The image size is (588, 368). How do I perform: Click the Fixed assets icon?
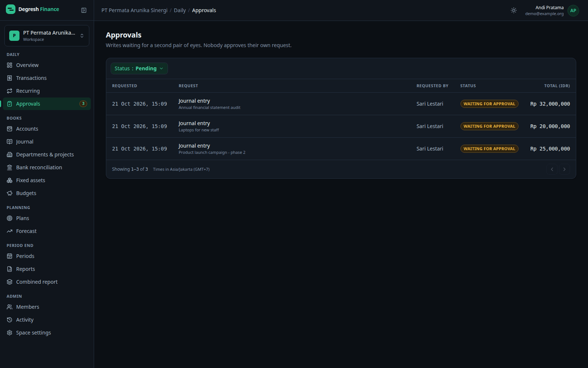pos(10,180)
